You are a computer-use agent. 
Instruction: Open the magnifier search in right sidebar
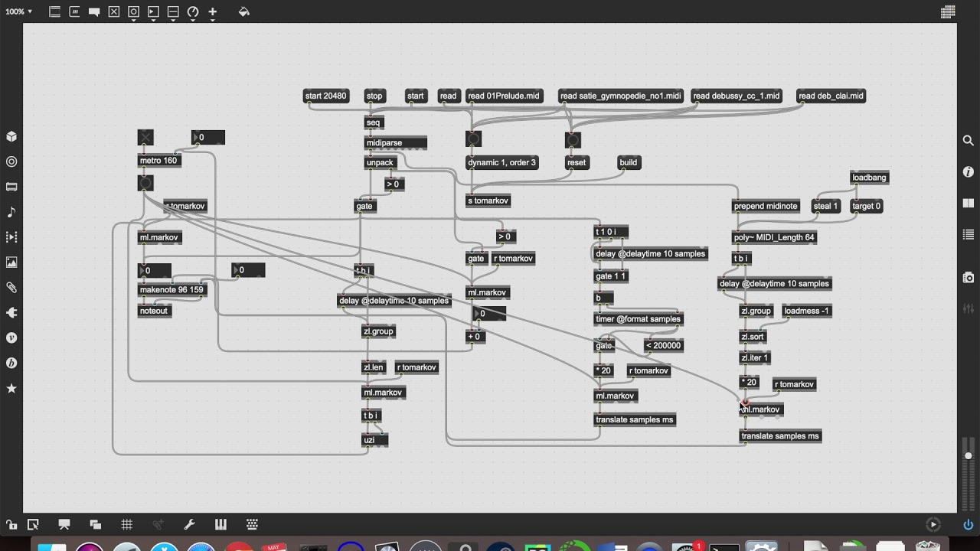(969, 141)
